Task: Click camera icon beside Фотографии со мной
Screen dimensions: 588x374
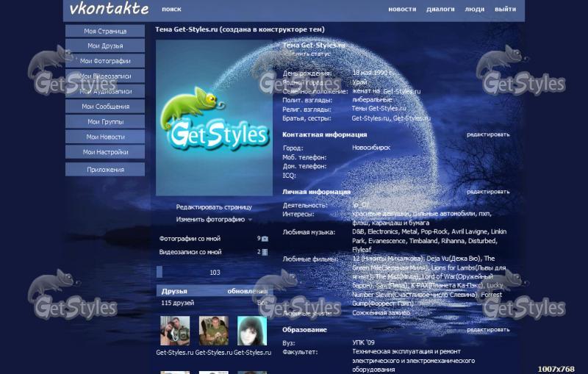Action: tap(265, 239)
